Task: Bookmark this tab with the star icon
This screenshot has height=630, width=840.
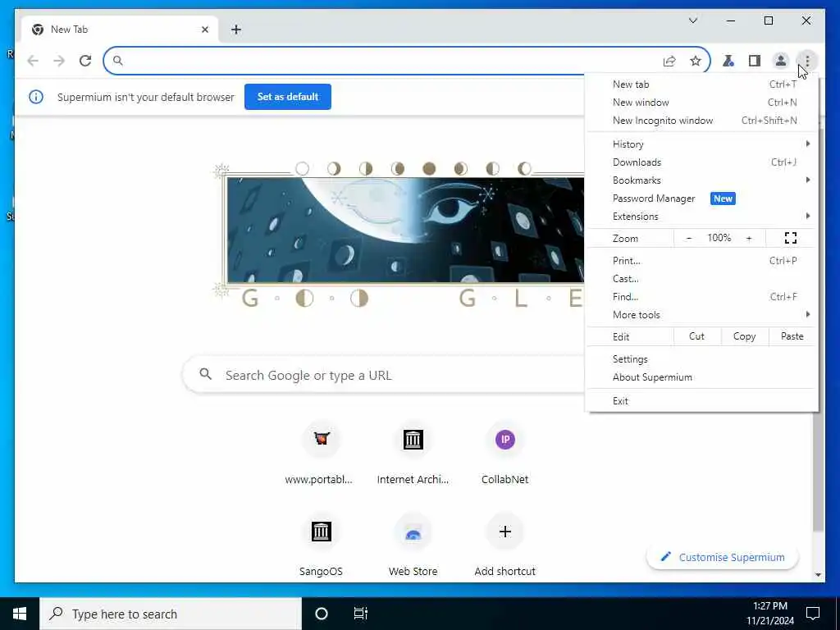Action: [696, 61]
